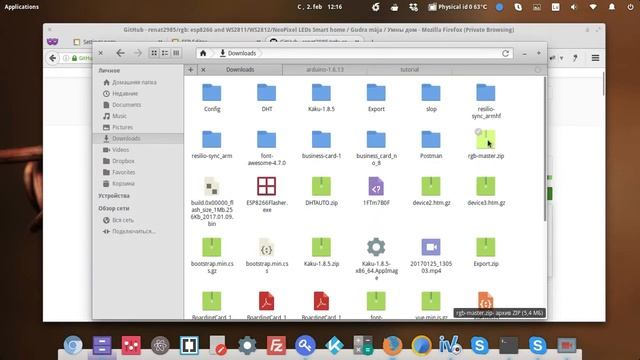The height and width of the screenshot is (360, 640).
Task: Add a new file manager tab
Action: [191, 70]
